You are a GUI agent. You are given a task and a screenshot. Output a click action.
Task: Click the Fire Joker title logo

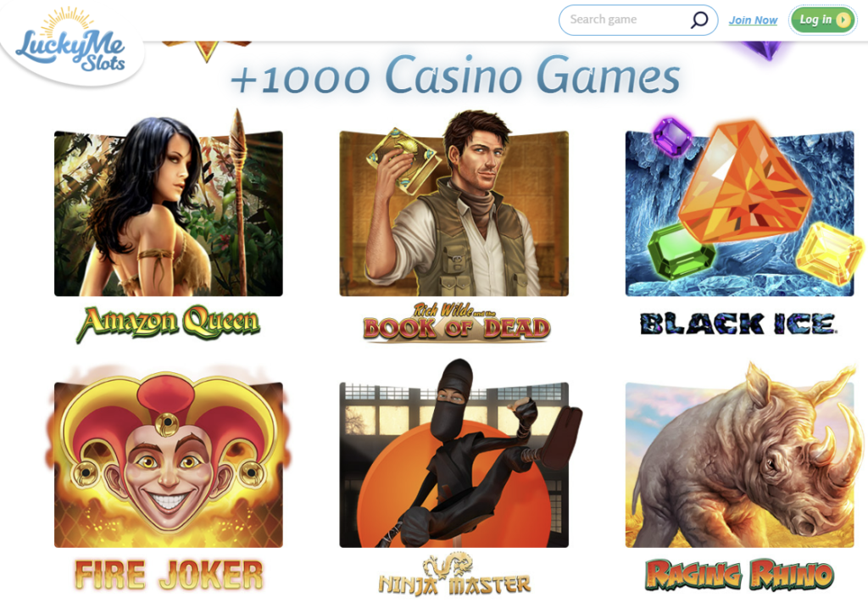(169, 574)
